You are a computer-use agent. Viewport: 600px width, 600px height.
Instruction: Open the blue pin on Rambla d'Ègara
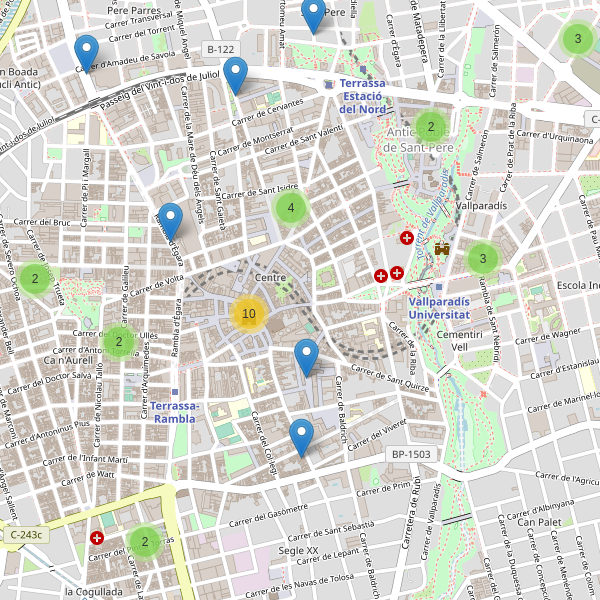170,222
